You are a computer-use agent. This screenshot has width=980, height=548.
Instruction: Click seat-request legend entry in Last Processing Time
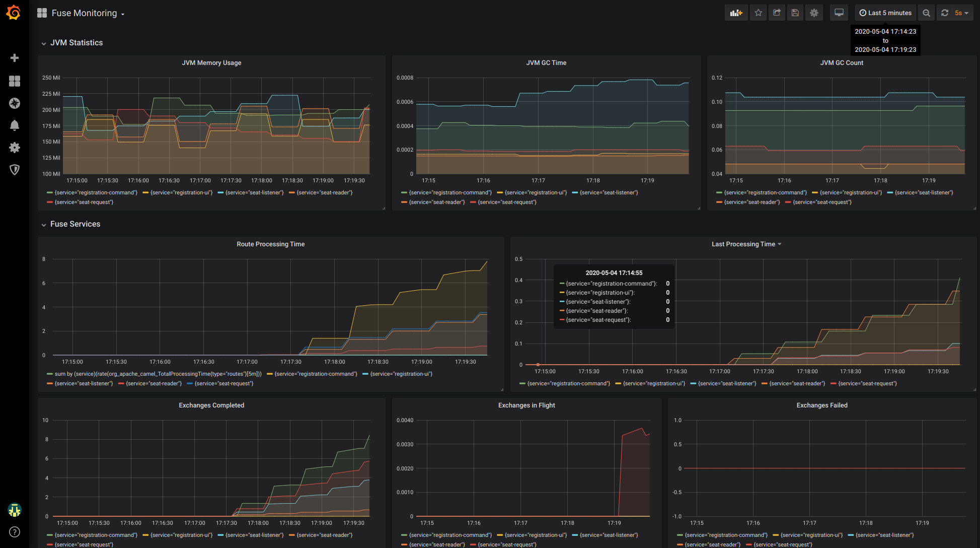coord(868,383)
